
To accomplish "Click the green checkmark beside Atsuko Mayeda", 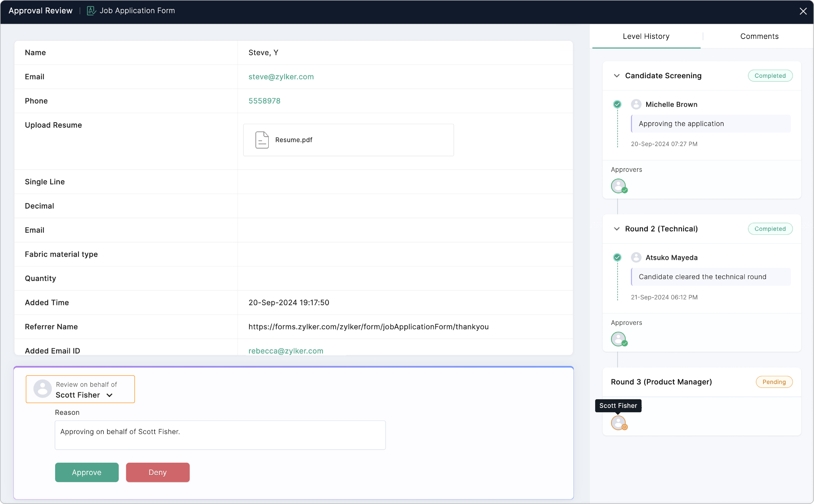I will (617, 257).
